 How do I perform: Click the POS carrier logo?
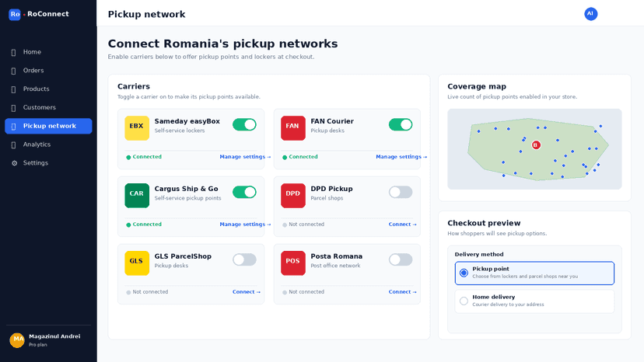click(x=293, y=263)
